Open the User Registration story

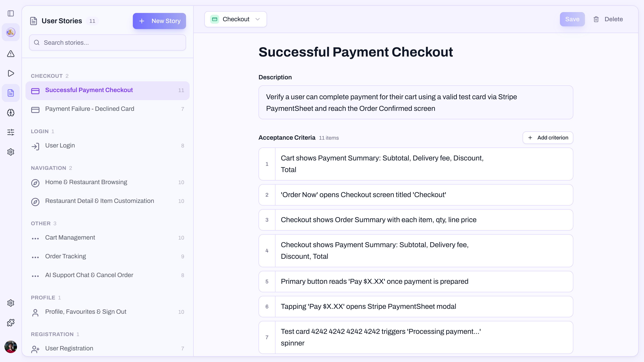(108, 348)
